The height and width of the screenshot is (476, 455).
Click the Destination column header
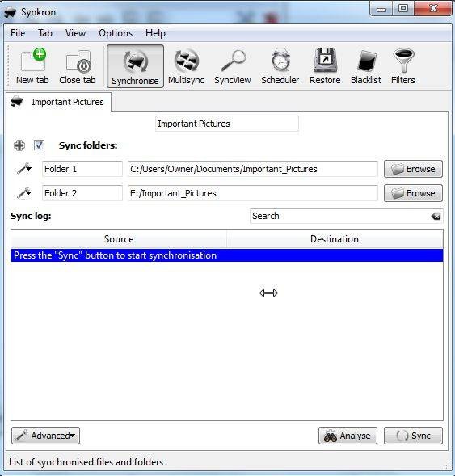click(335, 239)
